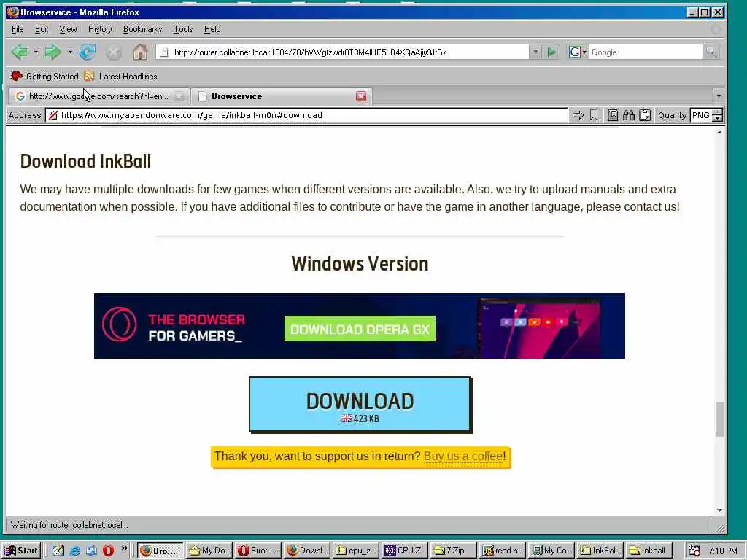The width and height of the screenshot is (747, 560).
Task: Click the Browservice binoculars find icon
Action: [628, 115]
